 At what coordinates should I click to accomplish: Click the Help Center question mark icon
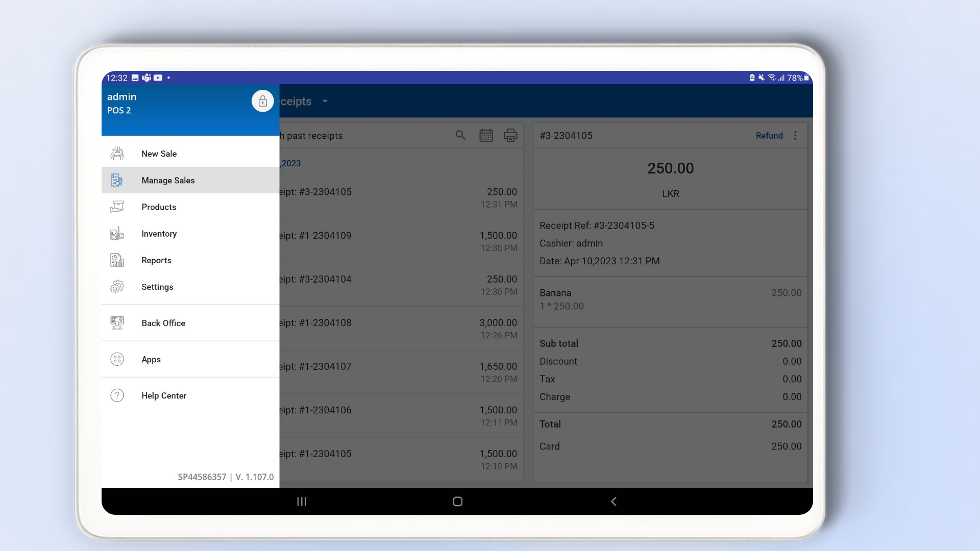117,395
